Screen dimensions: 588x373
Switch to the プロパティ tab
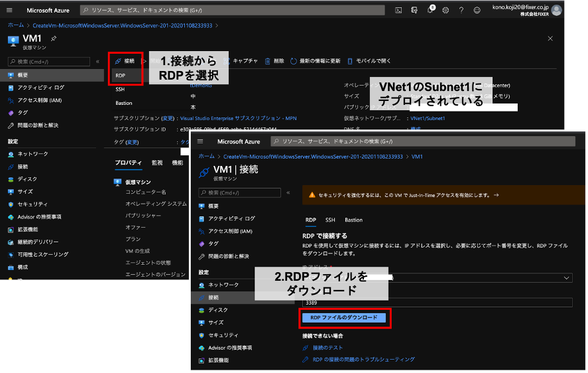[128, 163]
